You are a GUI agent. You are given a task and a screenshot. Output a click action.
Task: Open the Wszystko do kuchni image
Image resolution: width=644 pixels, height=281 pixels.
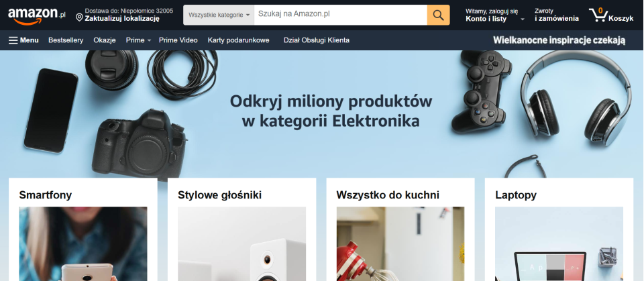400,244
